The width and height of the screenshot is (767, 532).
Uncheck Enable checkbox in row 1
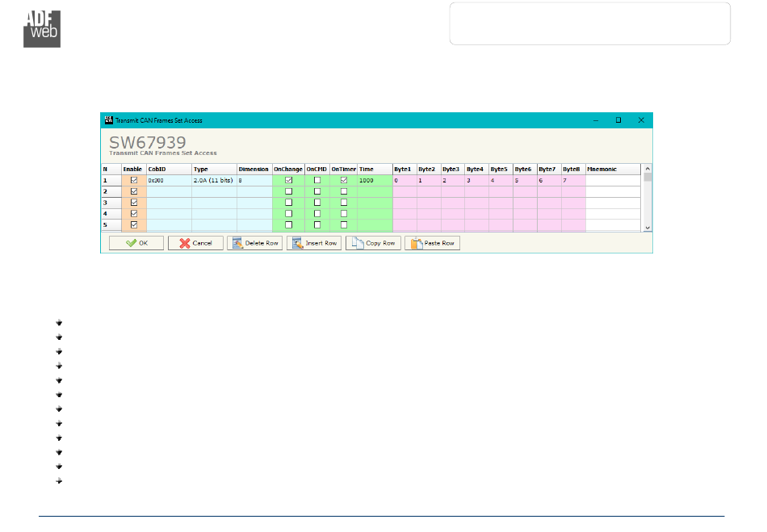click(x=134, y=180)
